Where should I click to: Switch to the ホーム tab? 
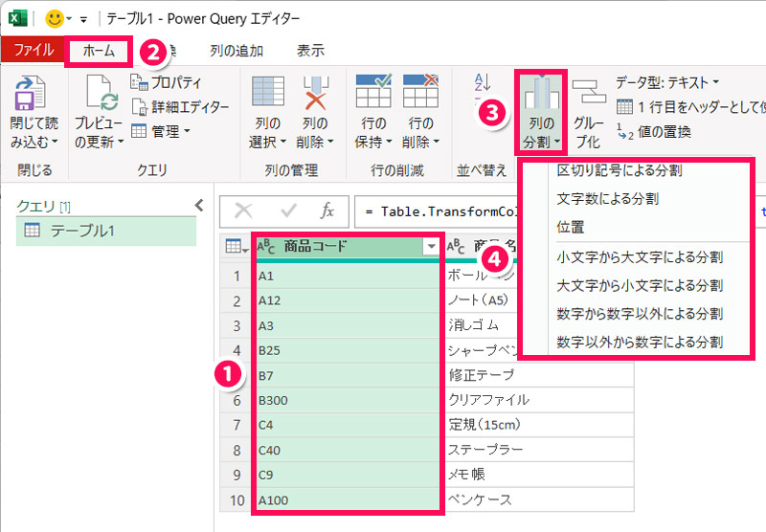(99, 51)
